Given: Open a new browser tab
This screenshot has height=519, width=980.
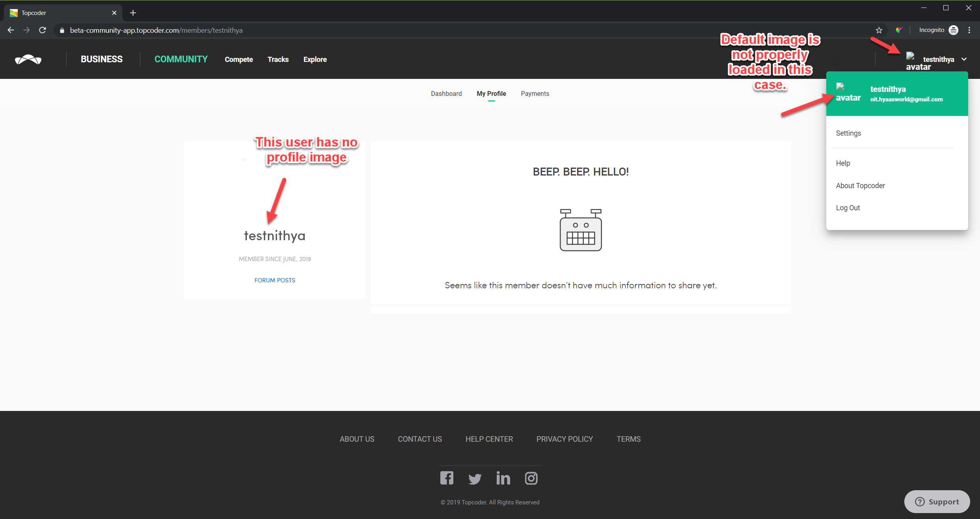Looking at the screenshot, I should click(133, 13).
